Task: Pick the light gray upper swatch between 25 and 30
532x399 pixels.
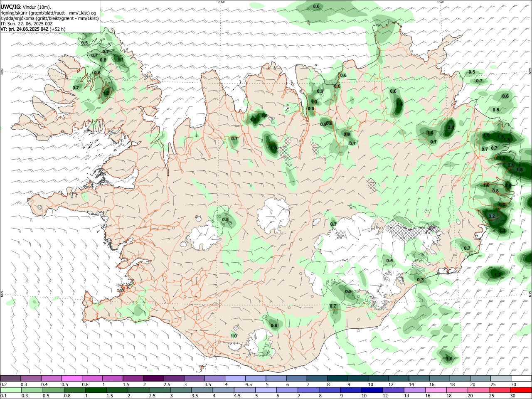Action: (500, 379)
